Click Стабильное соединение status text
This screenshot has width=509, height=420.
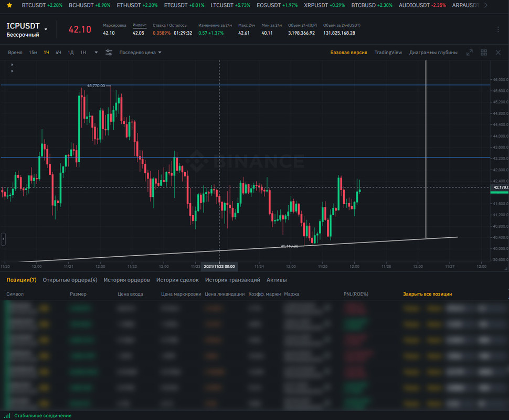43,416
